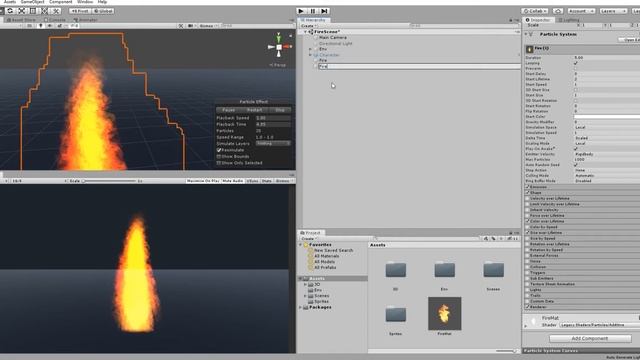The width and height of the screenshot is (640, 360).
Task: Click the Start Color white swatch
Action: pyautogui.click(x=607, y=117)
